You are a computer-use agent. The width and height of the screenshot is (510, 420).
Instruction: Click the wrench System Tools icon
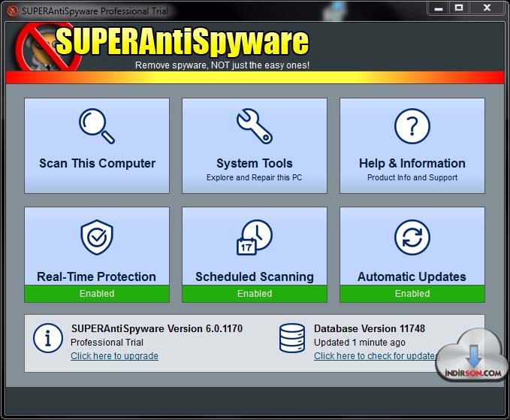click(255, 126)
